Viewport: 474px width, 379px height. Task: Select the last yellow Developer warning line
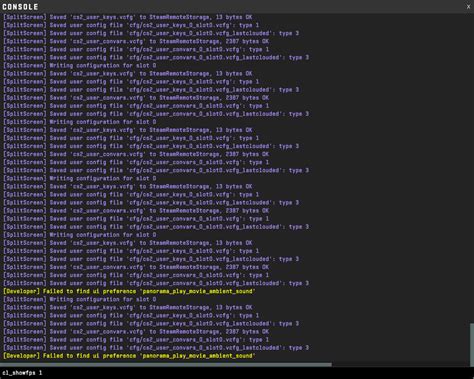[x=129, y=356]
